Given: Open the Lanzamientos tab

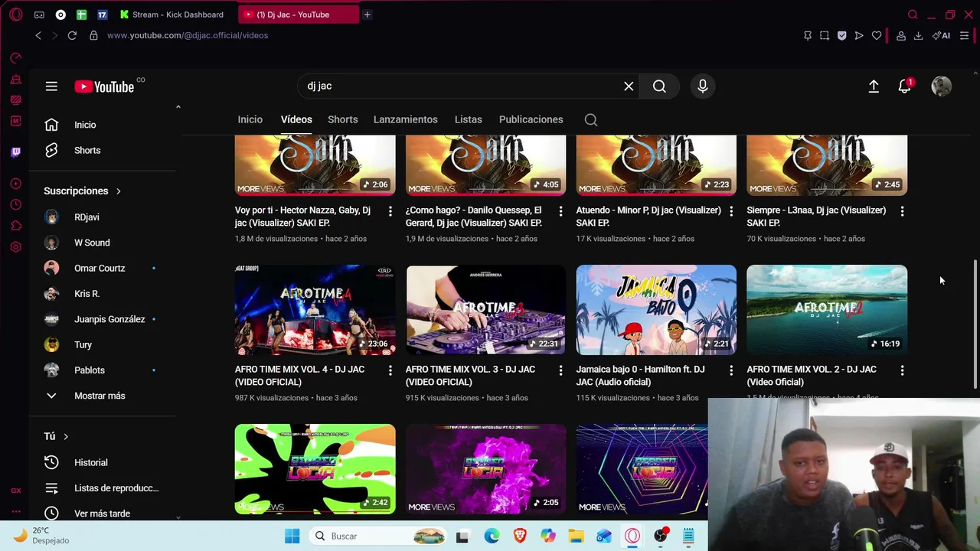Looking at the screenshot, I should tap(406, 119).
